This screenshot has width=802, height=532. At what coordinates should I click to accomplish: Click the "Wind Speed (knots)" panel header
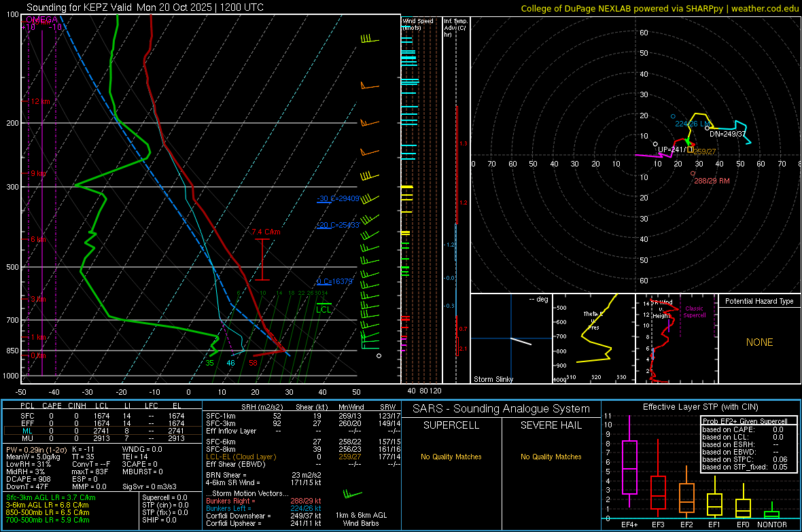[x=418, y=24]
